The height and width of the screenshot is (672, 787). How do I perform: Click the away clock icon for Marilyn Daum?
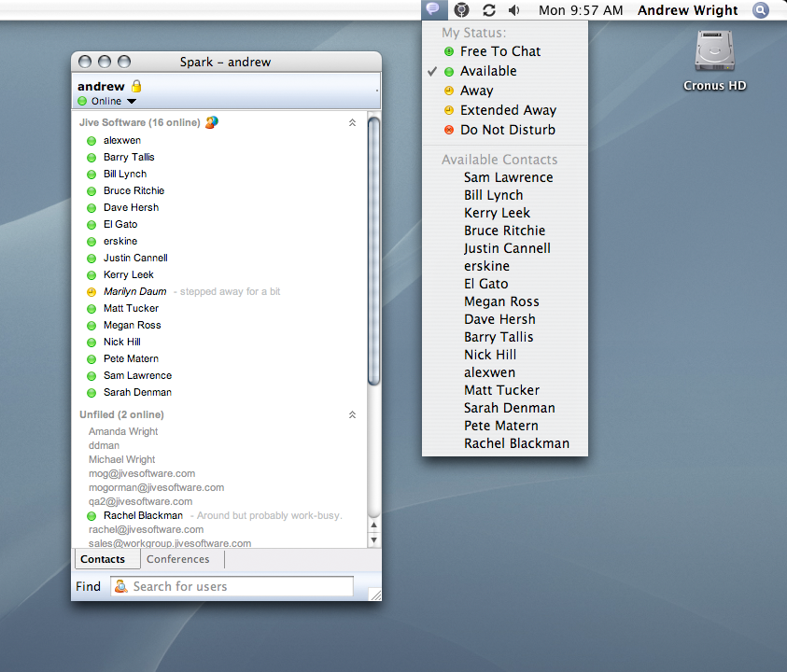point(91,292)
